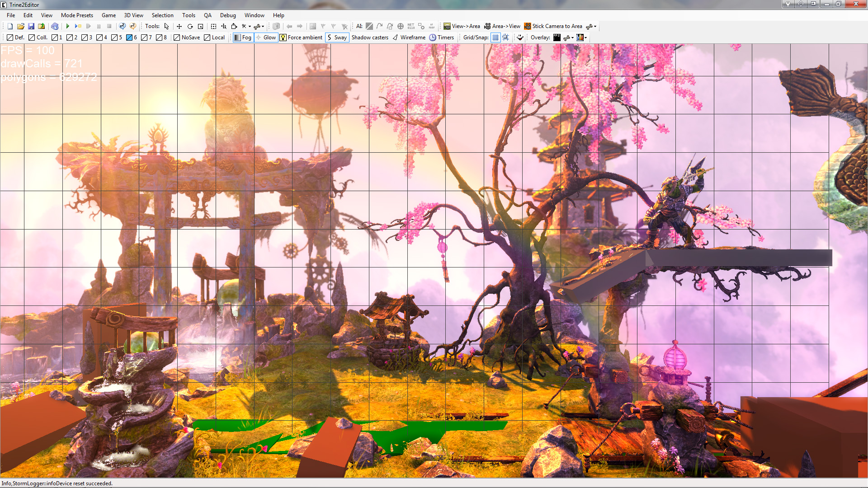
Task: Toggle Fog rendering
Action: pos(243,38)
